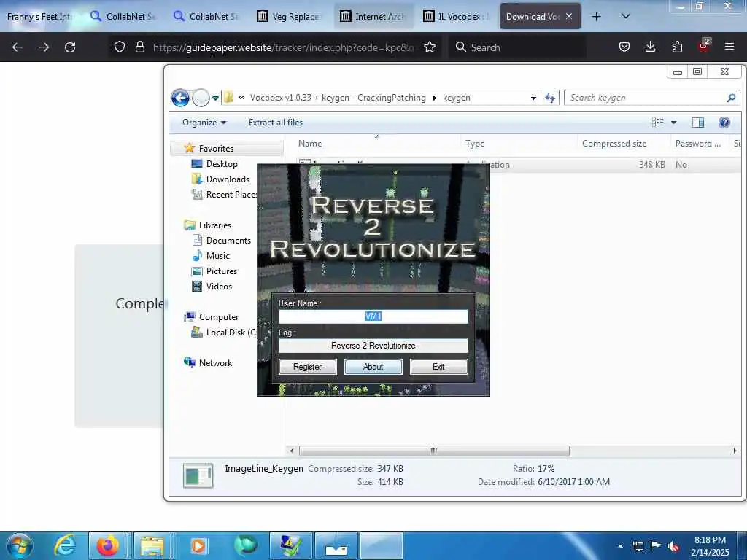This screenshot has height=560, width=747.
Task: Refresh the keygen folder view
Action: [x=550, y=98]
